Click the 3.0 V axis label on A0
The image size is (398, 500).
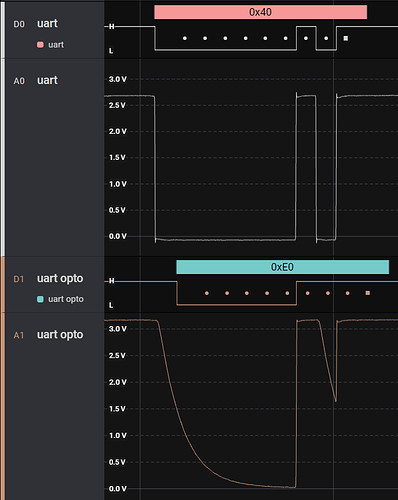(118, 79)
